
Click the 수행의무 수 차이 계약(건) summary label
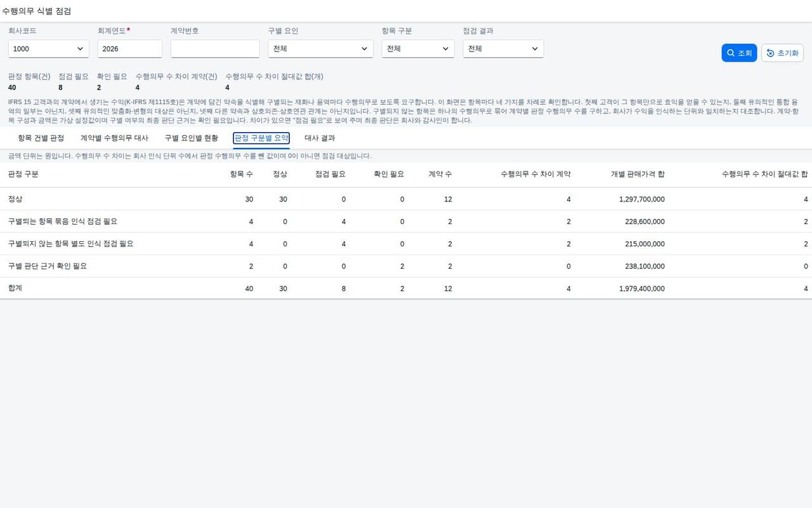[x=176, y=77]
